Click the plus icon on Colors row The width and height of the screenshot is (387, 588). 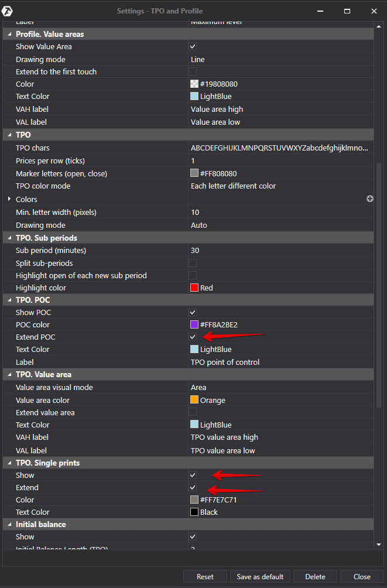370,199
